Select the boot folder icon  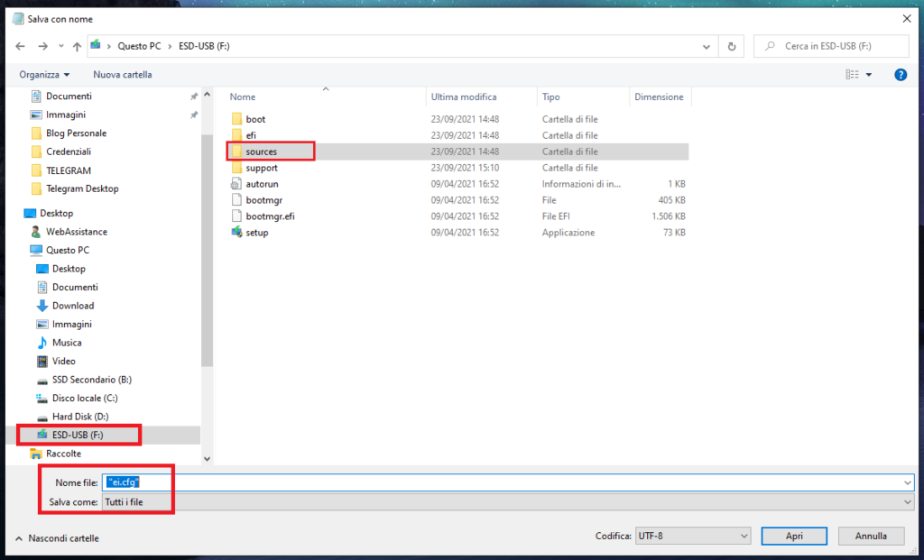[237, 119]
